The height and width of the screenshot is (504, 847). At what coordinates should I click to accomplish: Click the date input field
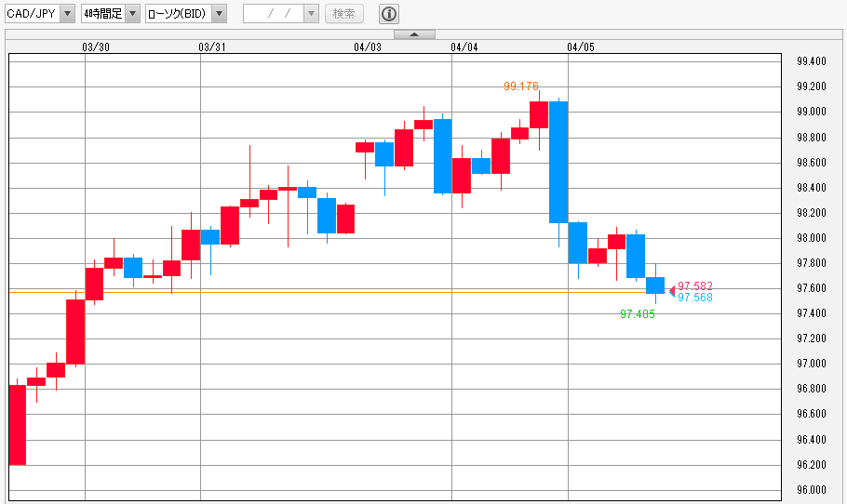click(x=274, y=14)
